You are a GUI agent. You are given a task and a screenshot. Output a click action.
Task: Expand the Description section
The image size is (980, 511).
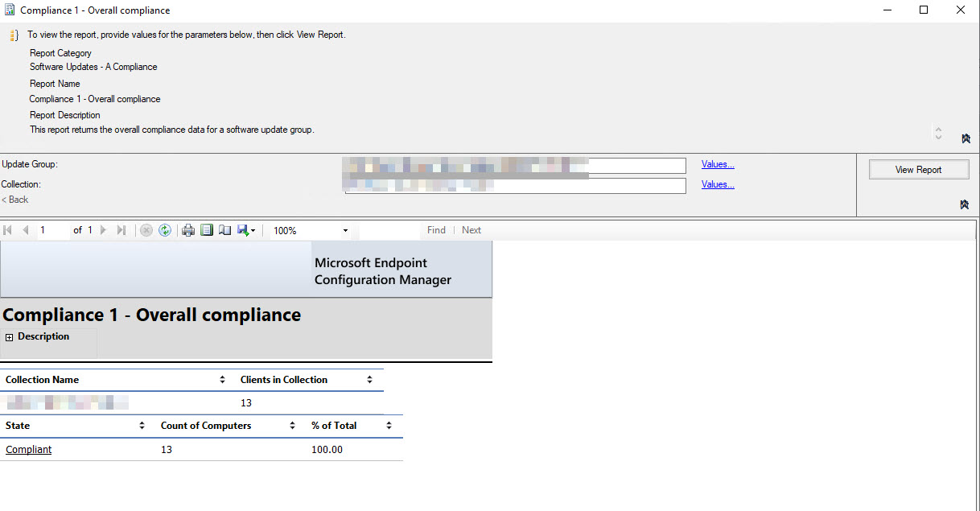[x=9, y=336]
